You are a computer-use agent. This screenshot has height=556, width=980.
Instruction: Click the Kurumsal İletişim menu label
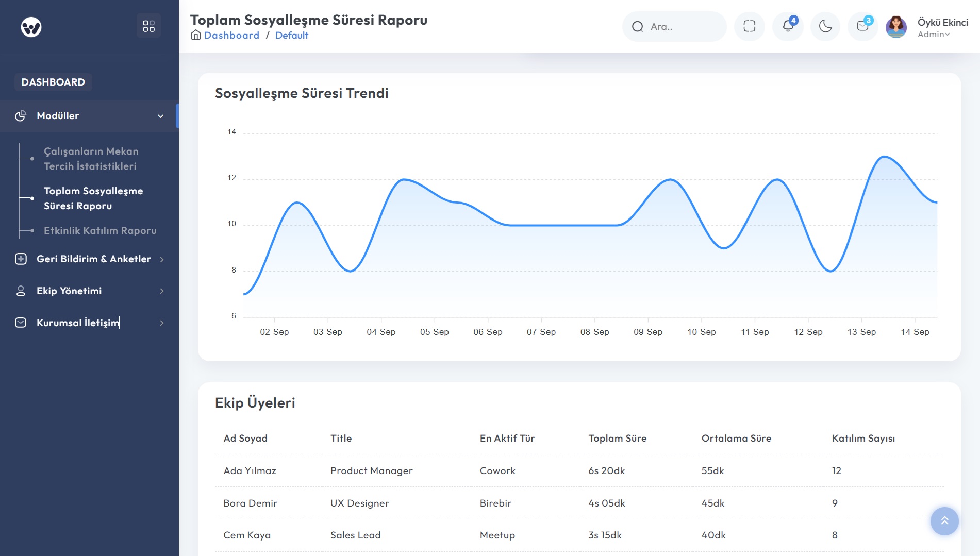coord(78,323)
